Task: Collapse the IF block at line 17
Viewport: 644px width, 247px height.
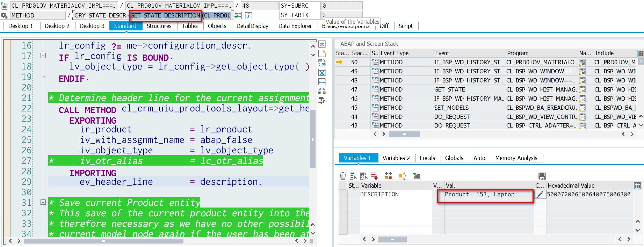Action: (43, 55)
